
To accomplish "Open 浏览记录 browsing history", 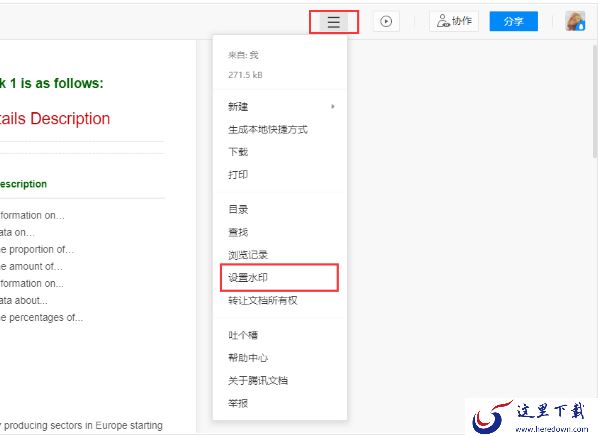I will click(x=248, y=255).
